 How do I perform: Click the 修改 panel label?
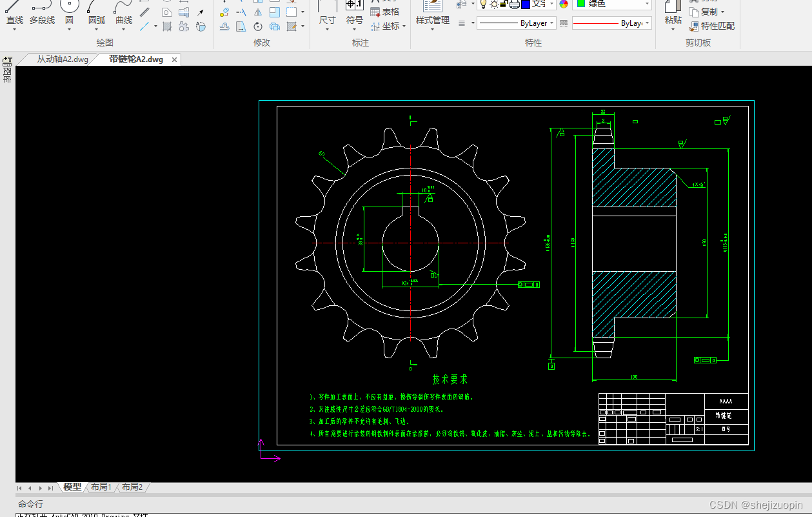point(262,43)
